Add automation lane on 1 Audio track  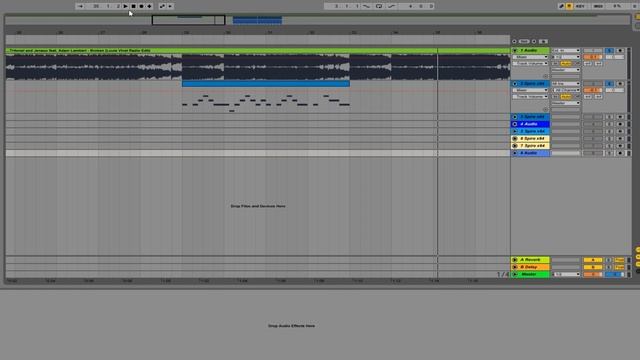pos(545,76)
